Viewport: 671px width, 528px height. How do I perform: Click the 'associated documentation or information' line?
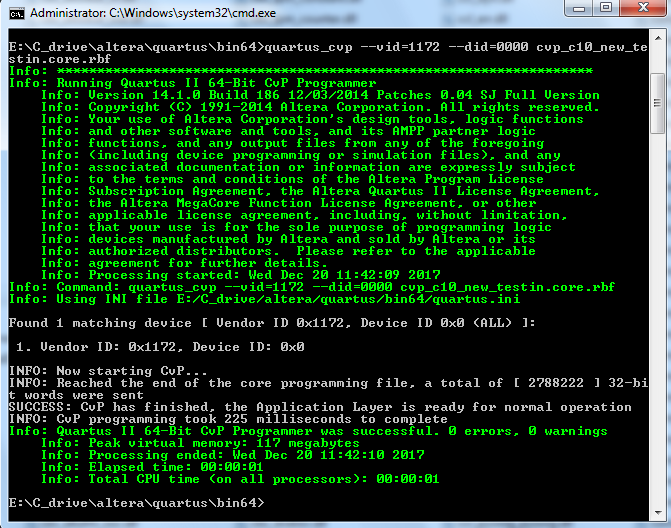pyautogui.click(x=309, y=167)
